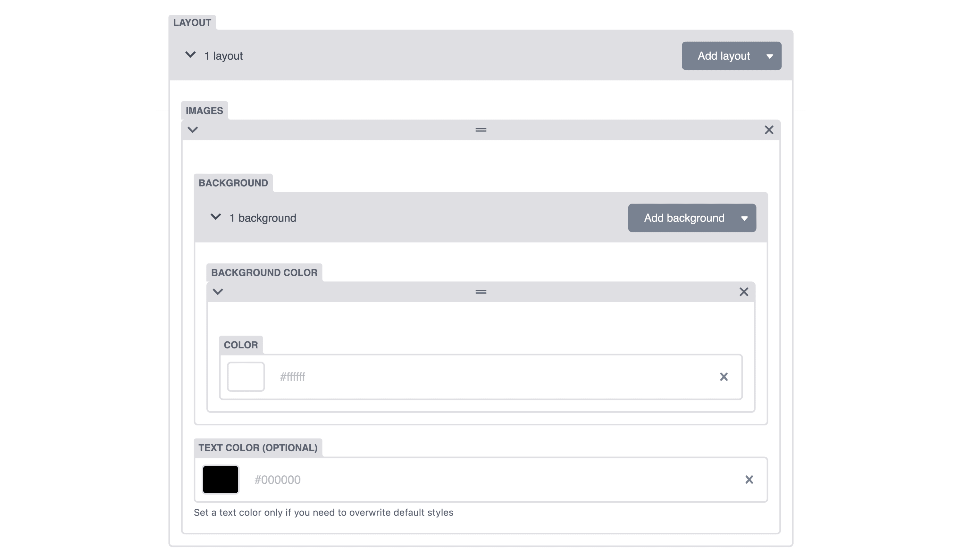Grab the Background Color drag handle
The image size is (962, 560).
pyautogui.click(x=481, y=292)
